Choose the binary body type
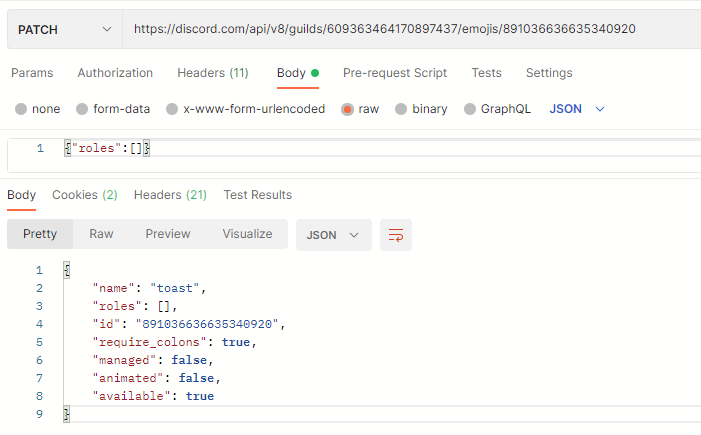Viewport: 701px width, 435px height. click(x=421, y=109)
